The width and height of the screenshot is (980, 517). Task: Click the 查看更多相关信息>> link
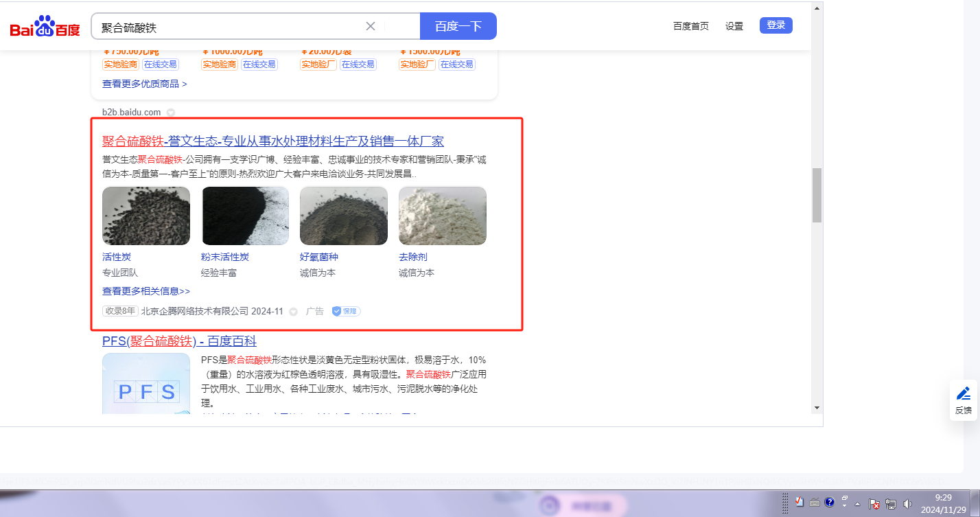pos(146,291)
